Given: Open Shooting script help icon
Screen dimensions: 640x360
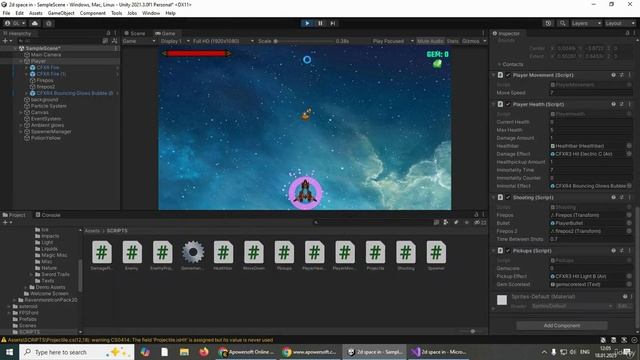Looking at the screenshot, I should click(x=613, y=197).
